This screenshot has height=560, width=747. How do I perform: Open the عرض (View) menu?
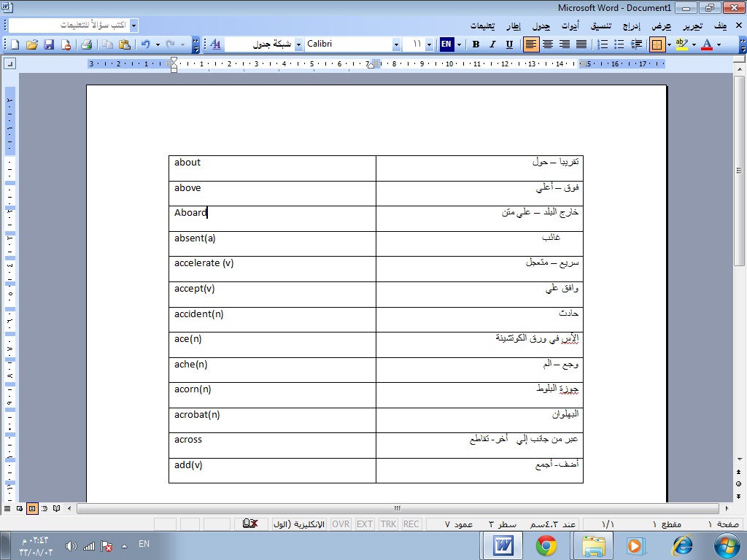[x=661, y=26]
